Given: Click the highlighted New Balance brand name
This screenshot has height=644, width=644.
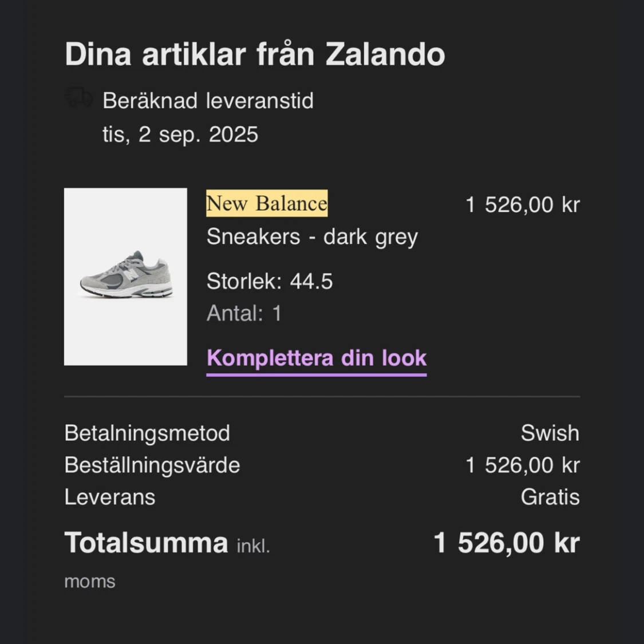Looking at the screenshot, I should click(267, 204).
